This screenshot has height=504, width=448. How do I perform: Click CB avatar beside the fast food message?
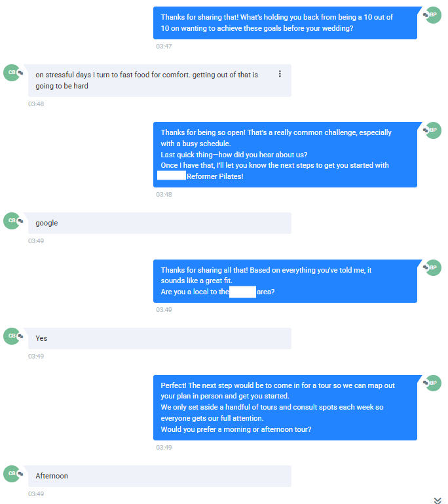[12, 73]
